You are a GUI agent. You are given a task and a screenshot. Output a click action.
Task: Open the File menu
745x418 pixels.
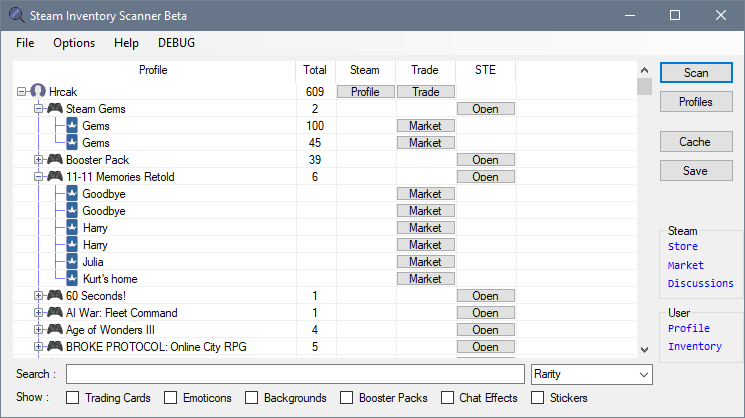click(25, 43)
